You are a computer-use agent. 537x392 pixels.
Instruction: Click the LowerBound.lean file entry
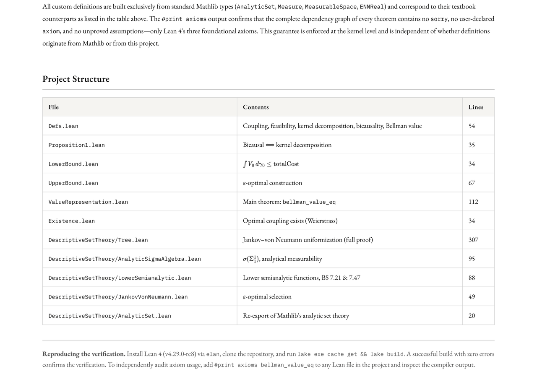pyautogui.click(x=73, y=164)
